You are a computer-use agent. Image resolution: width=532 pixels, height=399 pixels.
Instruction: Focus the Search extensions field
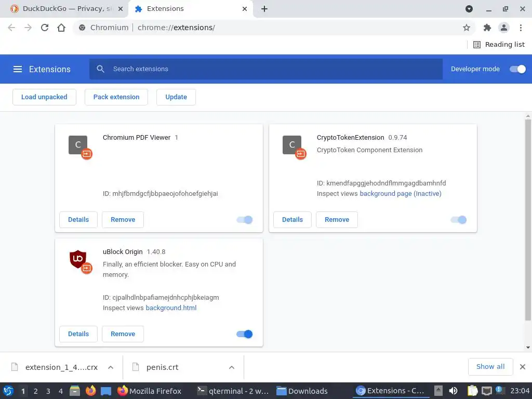coord(266,69)
